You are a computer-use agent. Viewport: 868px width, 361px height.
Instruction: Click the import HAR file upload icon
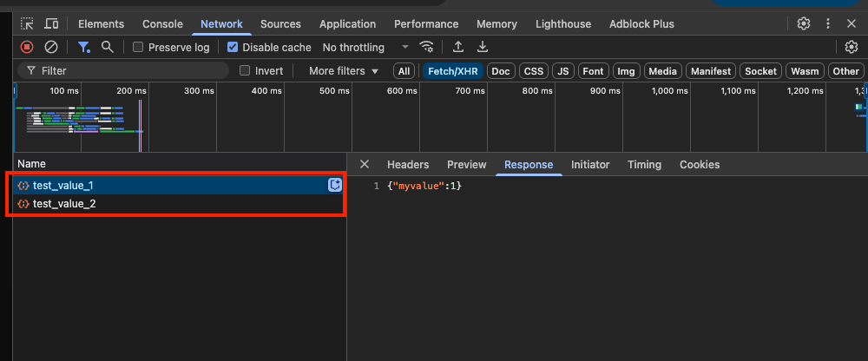pyautogui.click(x=458, y=47)
